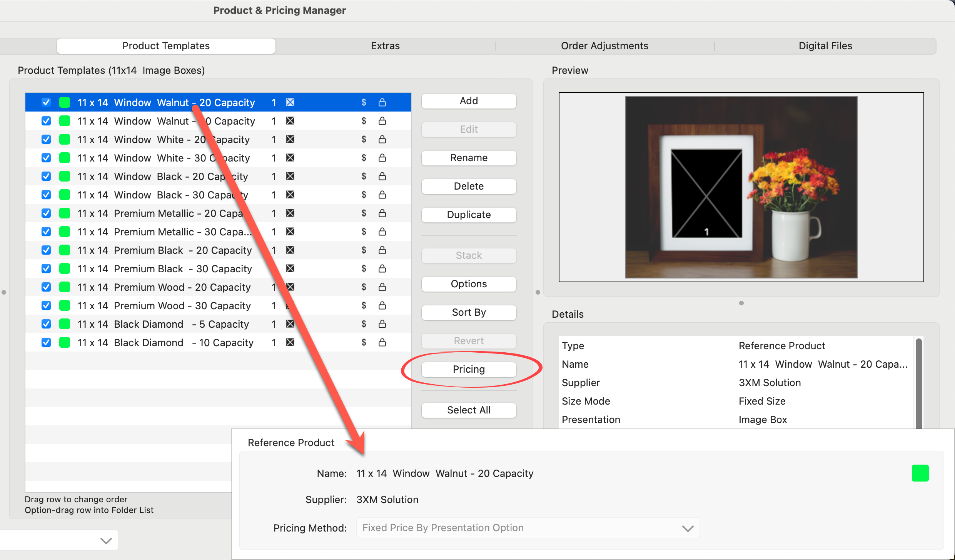
Task: Click the frame preview image
Action: 741,187
